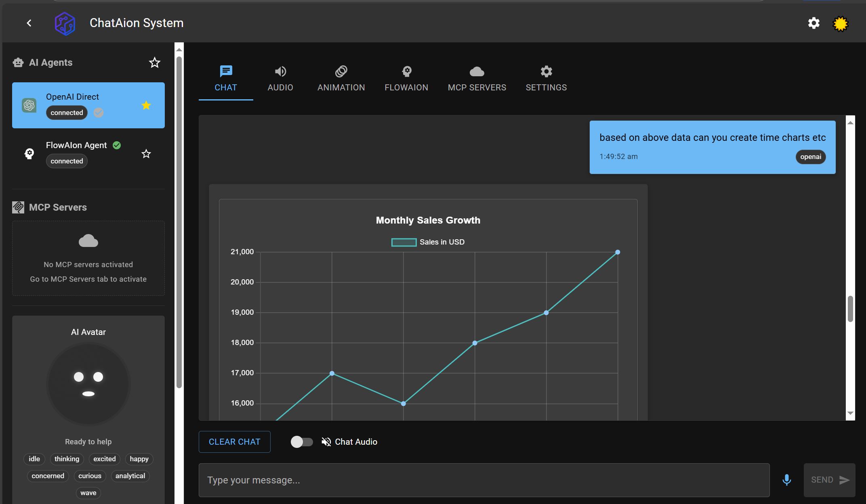Favorite the FlowAIon Agent star
Screen dimensions: 866x504
pyautogui.click(x=146, y=154)
